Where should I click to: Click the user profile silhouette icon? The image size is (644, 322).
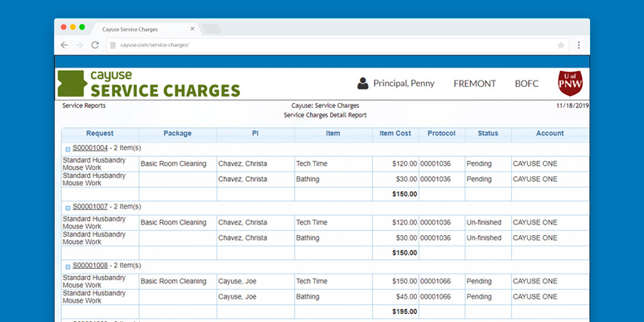(x=363, y=84)
